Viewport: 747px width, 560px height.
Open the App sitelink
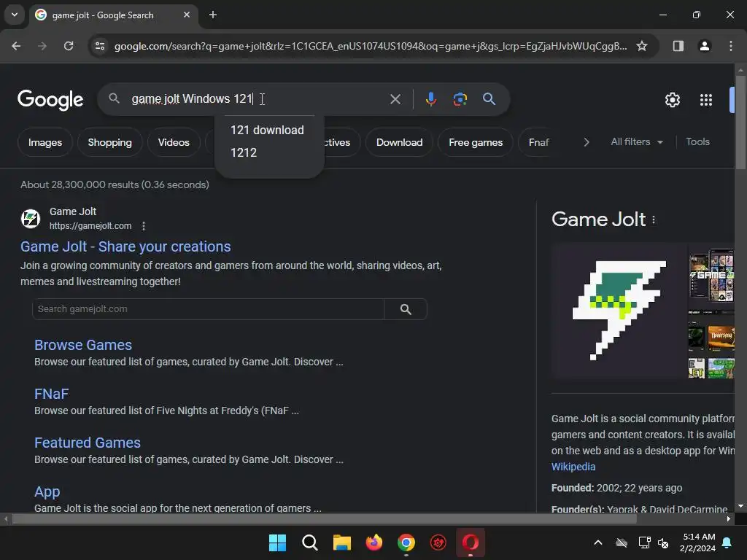pyautogui.click(x=47, y=491)
